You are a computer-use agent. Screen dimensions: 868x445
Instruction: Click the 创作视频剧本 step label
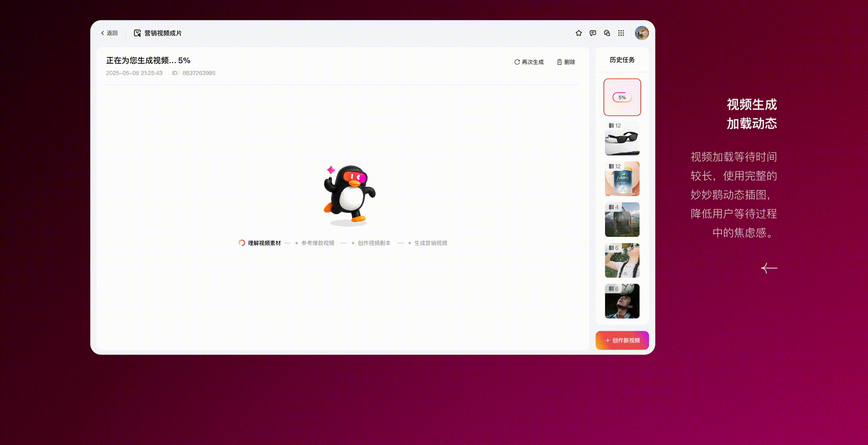click(x=374, y=243)
